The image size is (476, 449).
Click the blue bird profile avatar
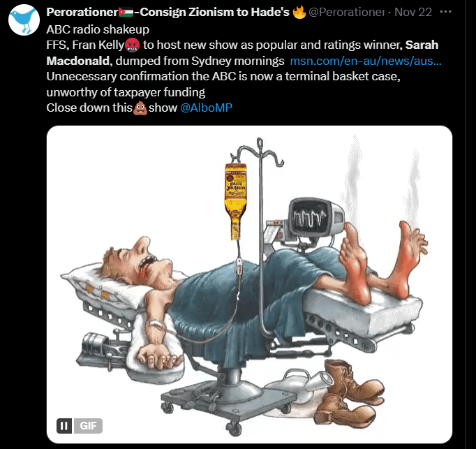click(x=23, y=21)
